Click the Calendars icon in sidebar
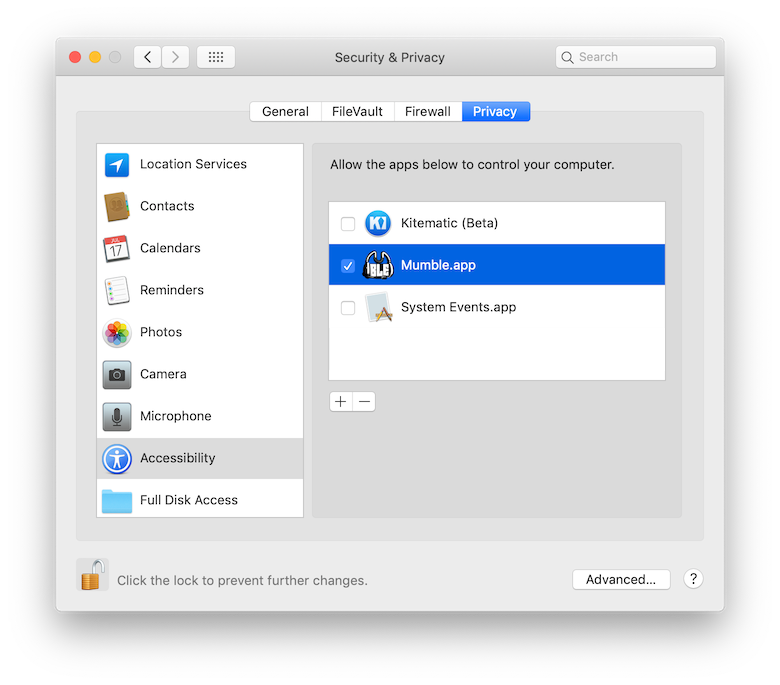 tap(117, 249)
